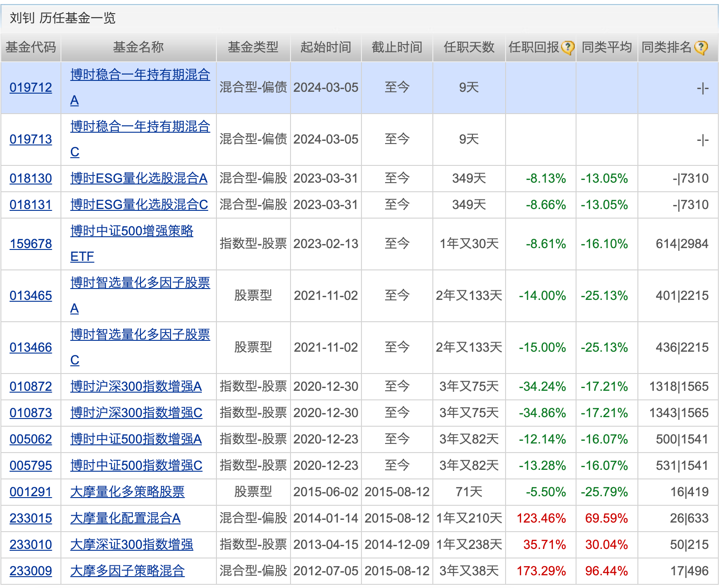The image size is (722, 588).
Task: Open 博时中证500增强策略ETF link
Action: click(131, 231)
